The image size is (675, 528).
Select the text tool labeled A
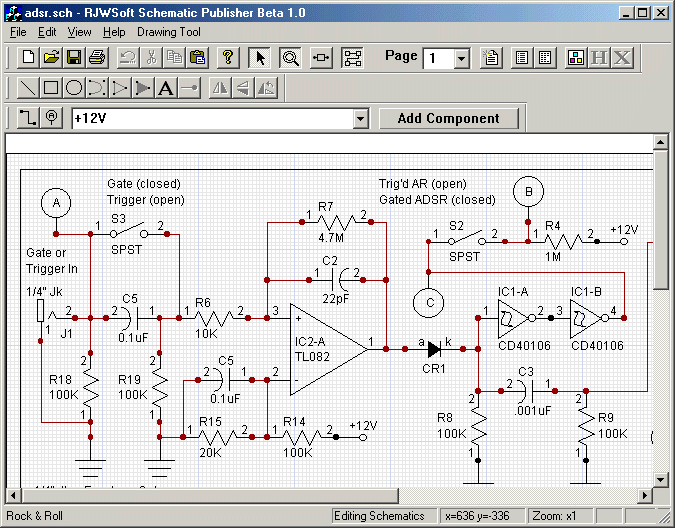tap(165, 88)
